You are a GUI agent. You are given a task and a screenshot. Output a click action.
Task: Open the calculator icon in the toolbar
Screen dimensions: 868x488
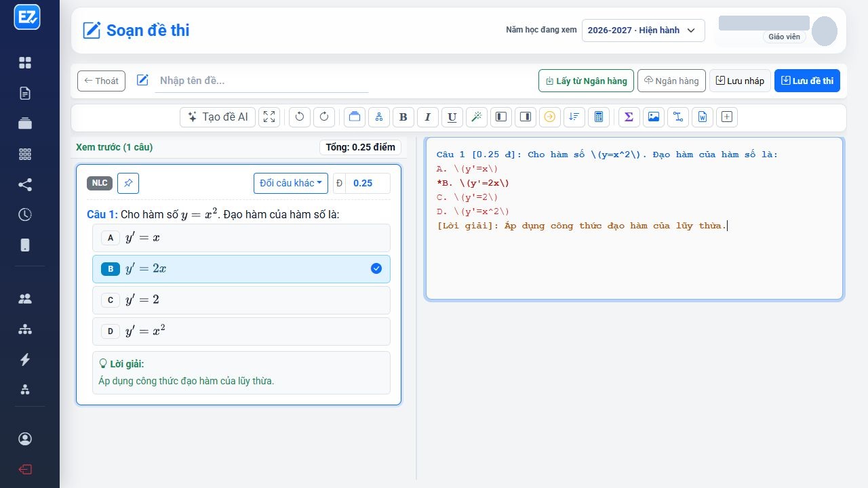coord(598,117)
